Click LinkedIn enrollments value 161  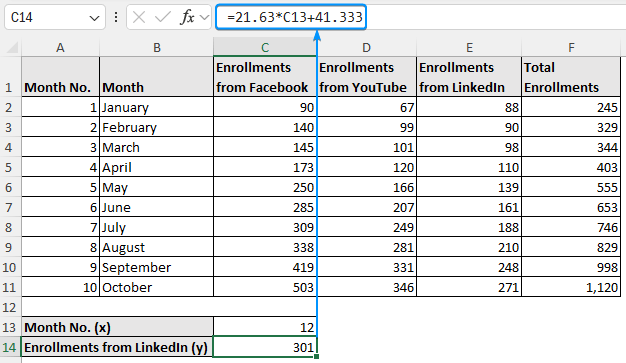[x=469, y=207]
